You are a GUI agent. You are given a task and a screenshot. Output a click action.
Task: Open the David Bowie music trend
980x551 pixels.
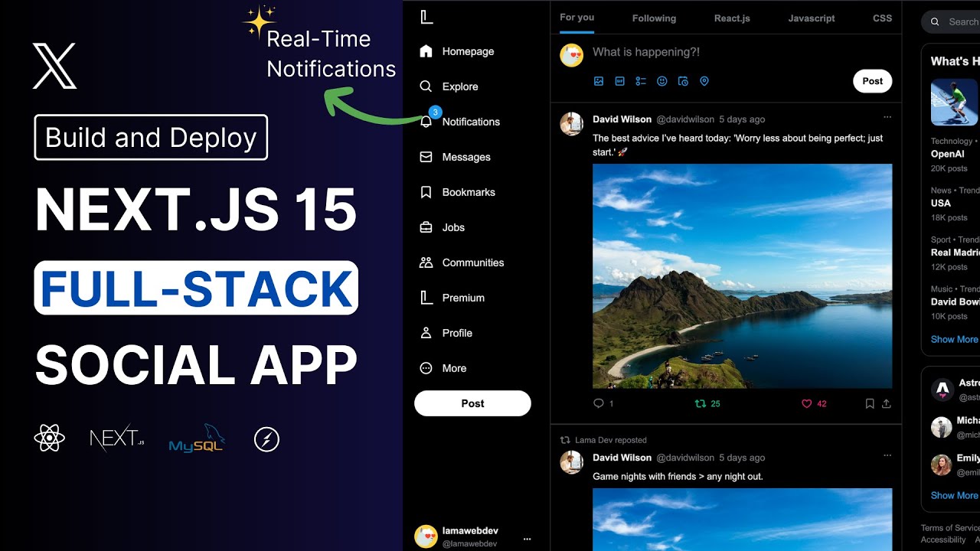point(955,302)
